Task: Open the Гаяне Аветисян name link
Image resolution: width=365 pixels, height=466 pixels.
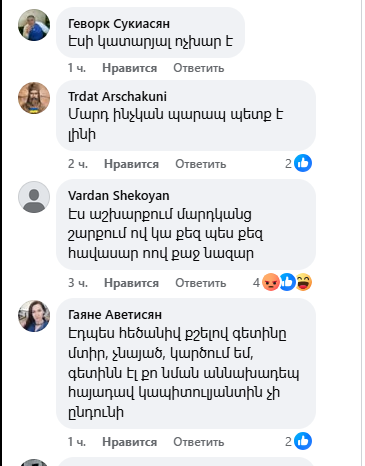Action: (x=115, y=315)
